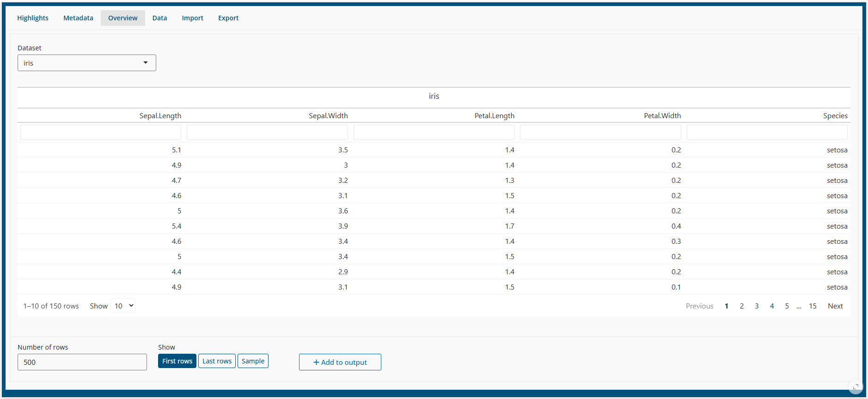Screen dimensions: 868x399
Task: Sort by the Petal.Width column header
Action: coord(662,116)
